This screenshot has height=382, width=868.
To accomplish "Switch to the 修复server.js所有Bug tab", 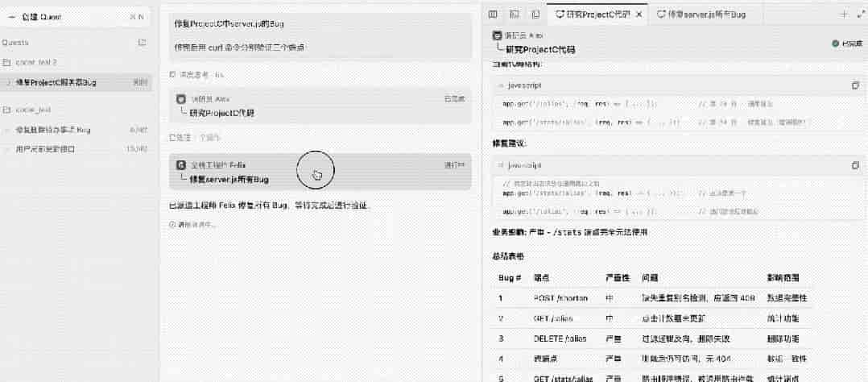I will (x=701, y=15).
